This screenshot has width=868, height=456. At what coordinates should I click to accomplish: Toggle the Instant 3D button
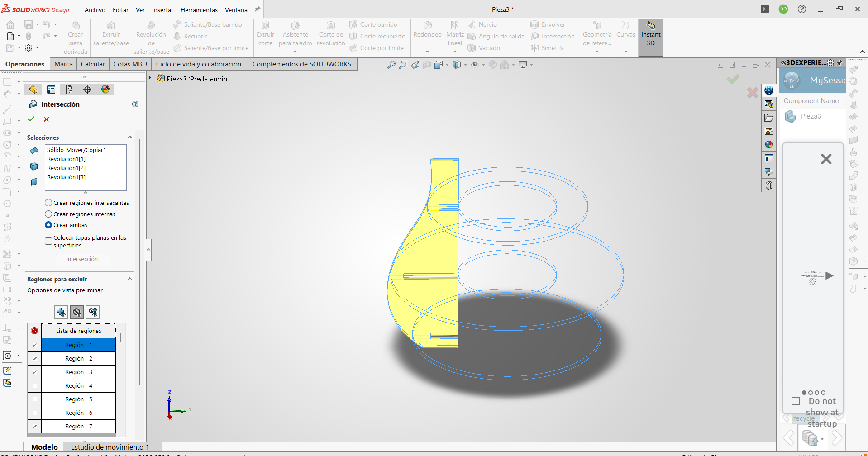[651, 38]
